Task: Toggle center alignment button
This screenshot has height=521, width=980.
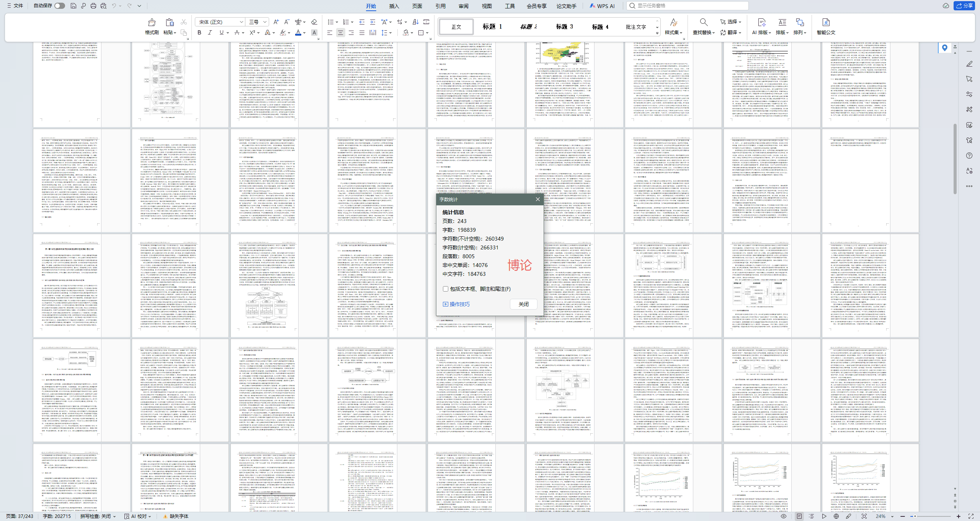Action: pos(340,33)
